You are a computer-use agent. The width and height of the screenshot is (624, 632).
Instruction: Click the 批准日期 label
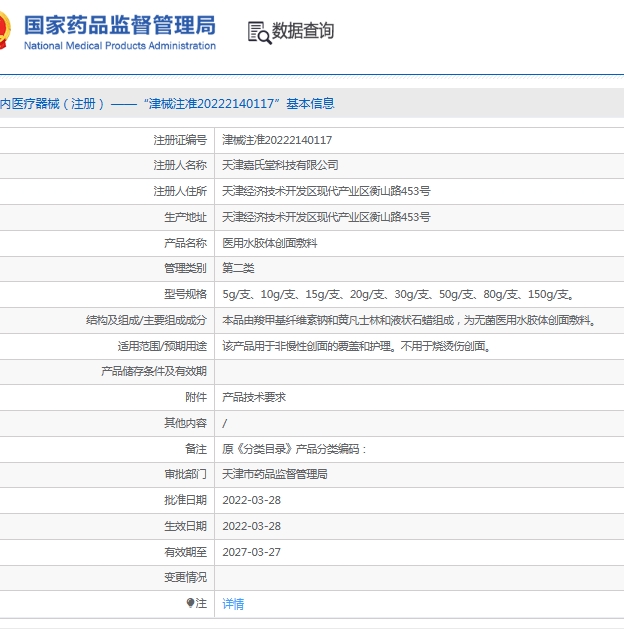pos(185,500)
